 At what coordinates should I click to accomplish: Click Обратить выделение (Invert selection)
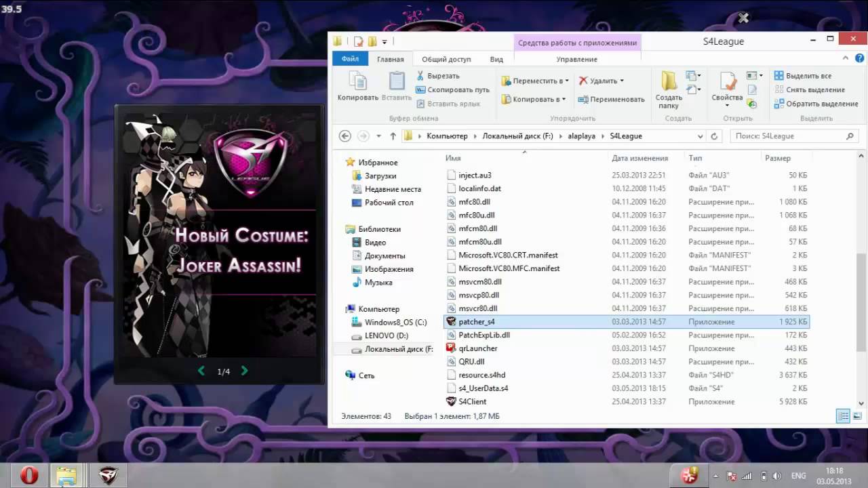pyautogui.click(x=816, y=104)
